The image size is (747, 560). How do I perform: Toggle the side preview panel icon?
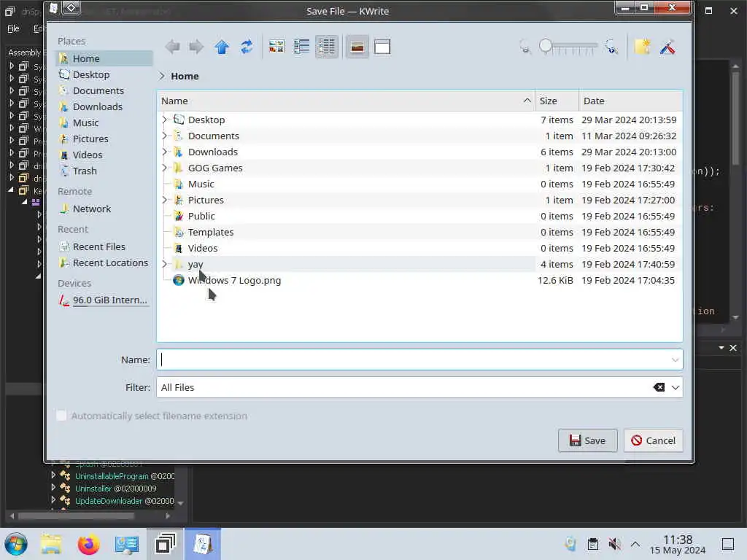pos(382,47)
